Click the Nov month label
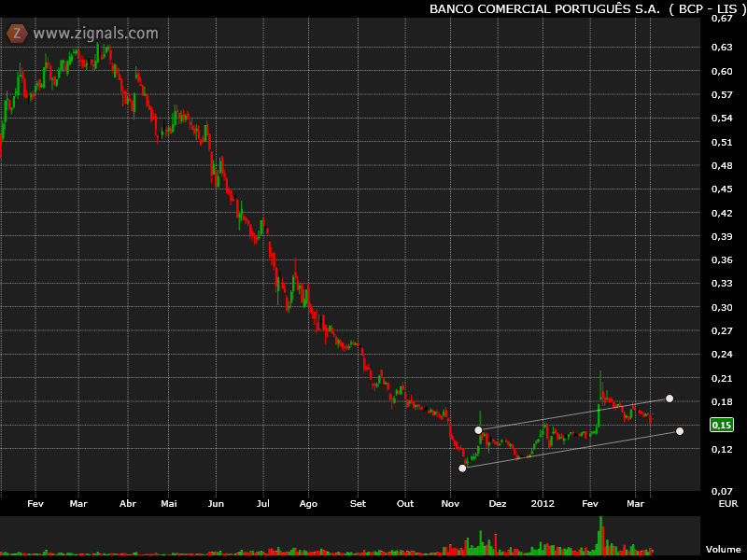This screenshot has height=560, width=747. coord(450,504)
